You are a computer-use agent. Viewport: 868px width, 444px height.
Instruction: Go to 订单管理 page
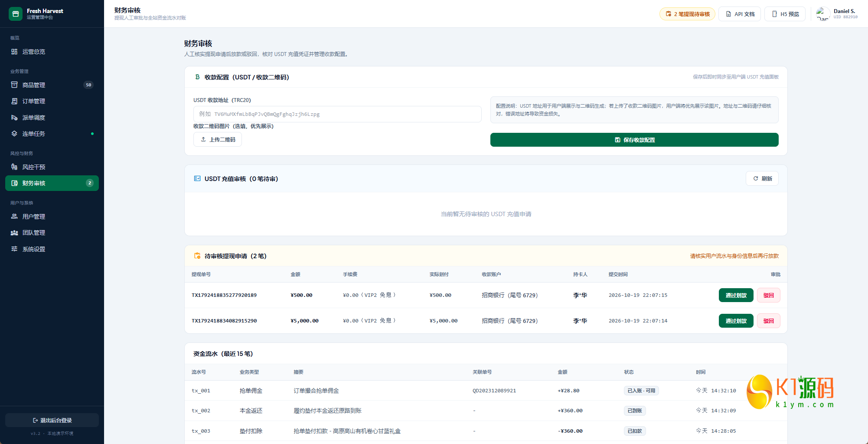click(52, 101)
